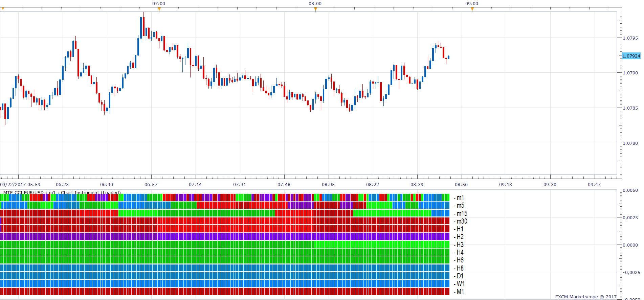Click the 07:31 time axis label
This screenshot has width=644, height=300.
240,184
